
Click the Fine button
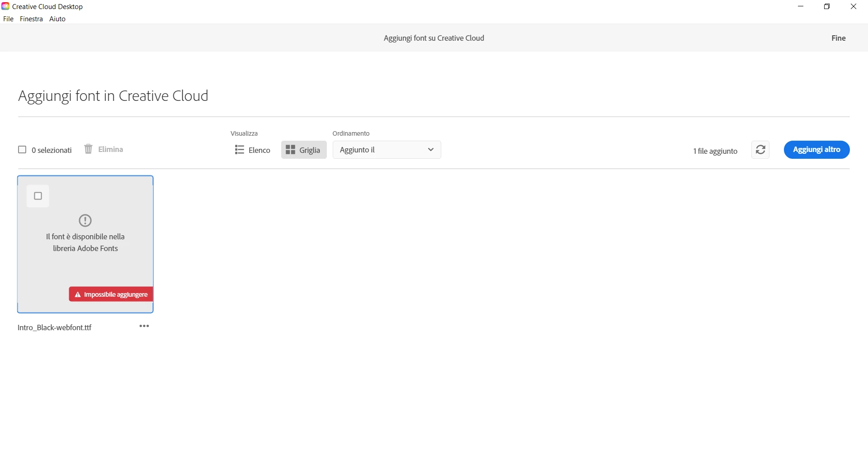pos(839,38)
